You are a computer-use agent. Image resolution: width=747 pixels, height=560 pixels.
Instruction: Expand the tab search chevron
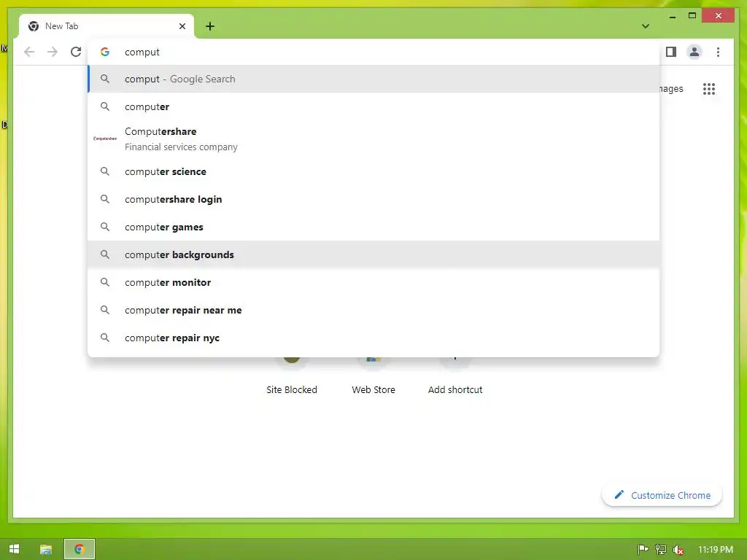(x=646, y=26)
